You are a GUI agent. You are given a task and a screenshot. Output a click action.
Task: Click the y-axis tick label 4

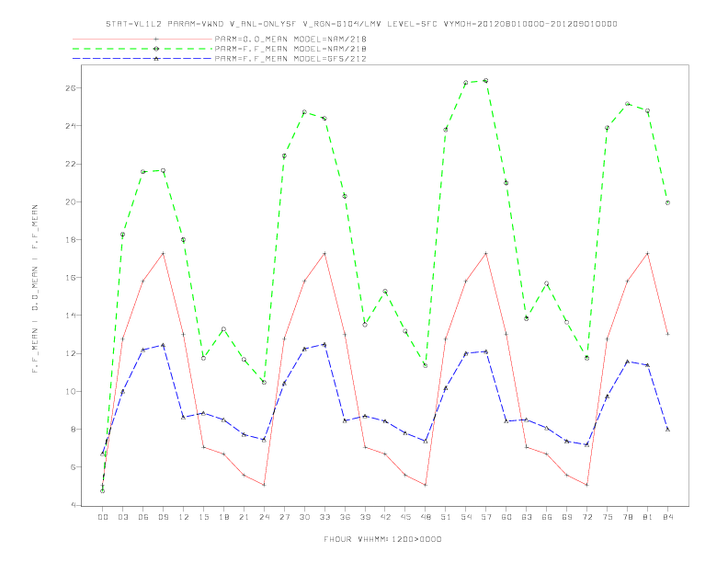tap(74, 505)
